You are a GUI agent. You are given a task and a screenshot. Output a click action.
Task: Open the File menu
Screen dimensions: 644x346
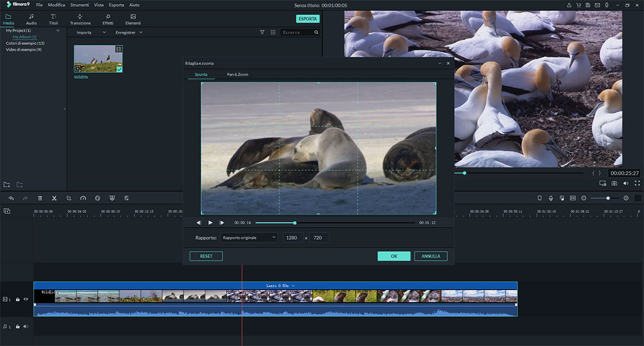40,5
